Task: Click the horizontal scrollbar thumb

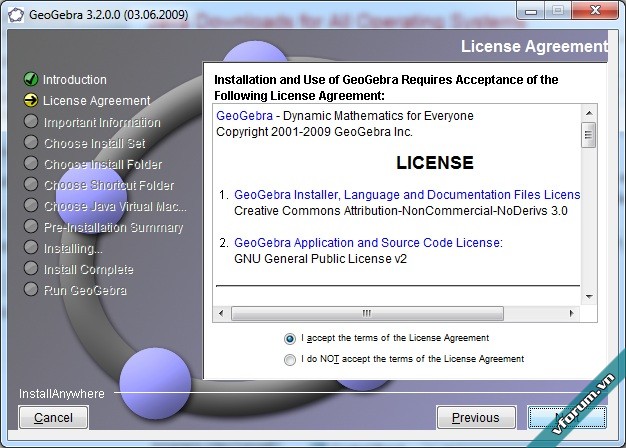Action: pos(367,313)
